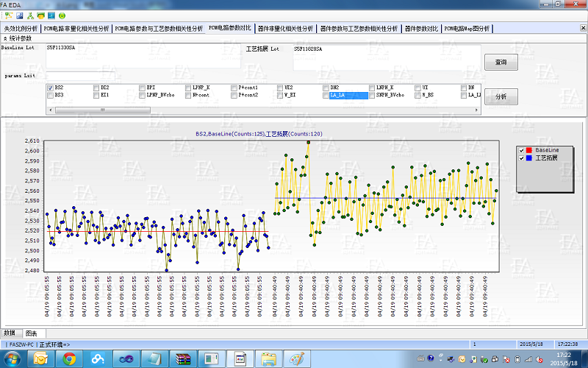Uncheck the BS2 parameter checkbox
588x368 pixels.
point(50,88)
